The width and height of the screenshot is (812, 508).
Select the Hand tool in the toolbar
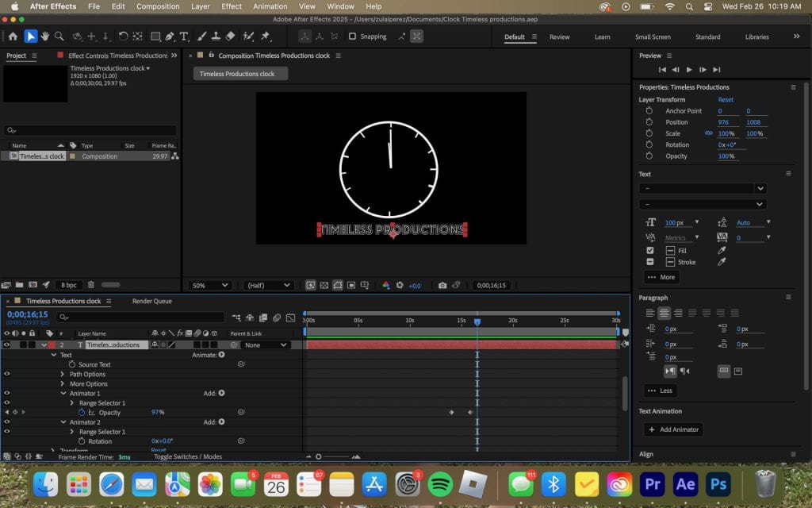[x=44, y=37]
